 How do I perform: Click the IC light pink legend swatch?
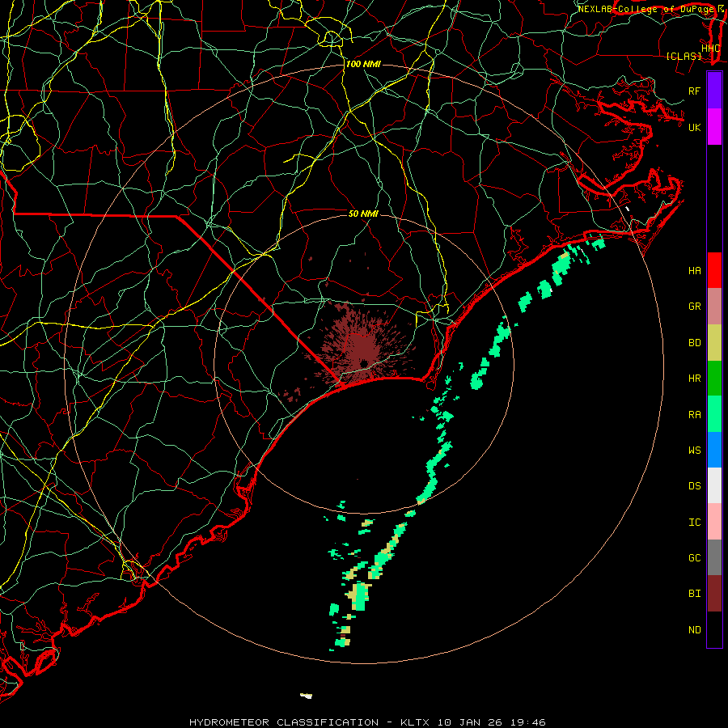pyautogui.click(x=714, y=522)
